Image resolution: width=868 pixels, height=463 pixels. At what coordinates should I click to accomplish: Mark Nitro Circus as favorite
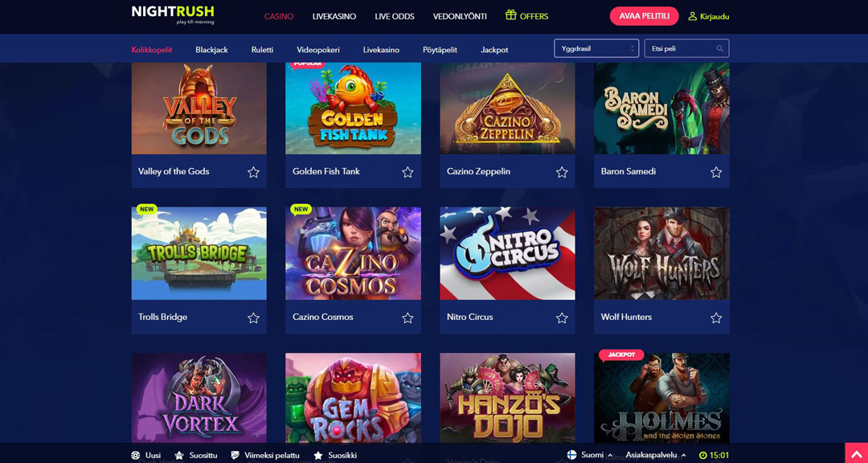coord(562,318)
